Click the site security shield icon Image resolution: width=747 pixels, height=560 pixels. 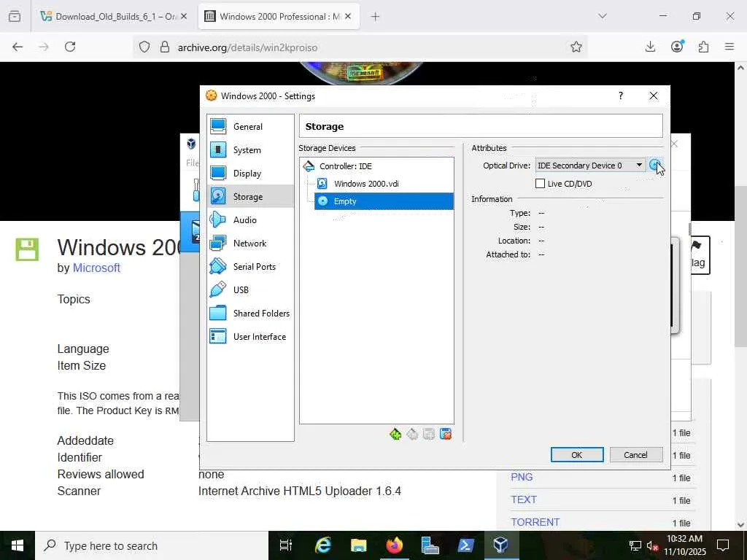144,47
